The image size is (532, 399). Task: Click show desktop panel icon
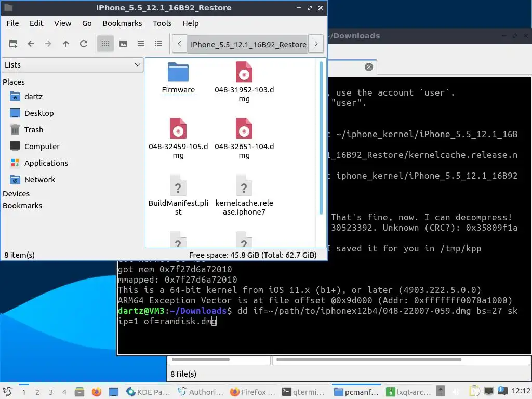click(x=114, y=392)
